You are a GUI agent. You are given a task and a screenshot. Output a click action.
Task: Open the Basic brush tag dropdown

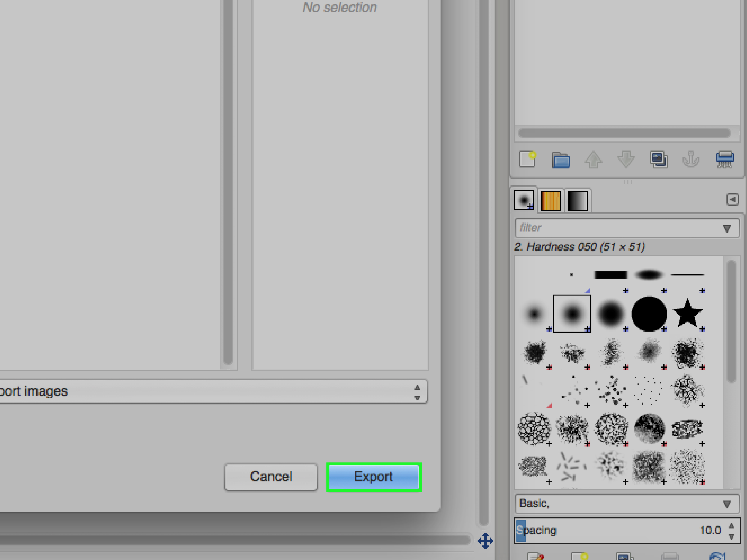627,504
